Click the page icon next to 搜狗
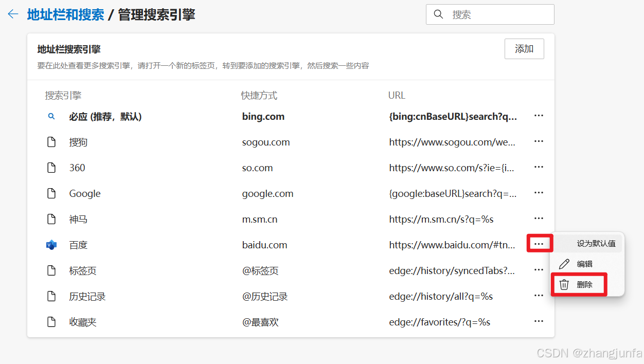The height and width of the screenshot is (364, 644). 51,142
